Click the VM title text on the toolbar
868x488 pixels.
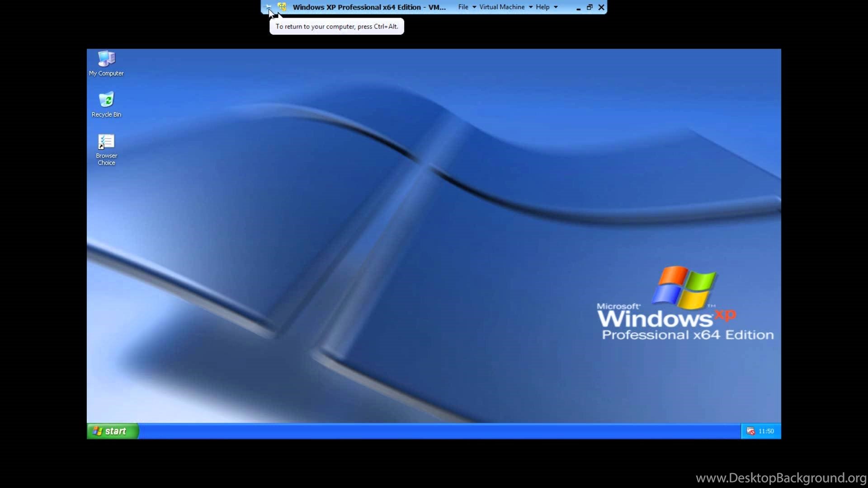click(x=369, y=7)
